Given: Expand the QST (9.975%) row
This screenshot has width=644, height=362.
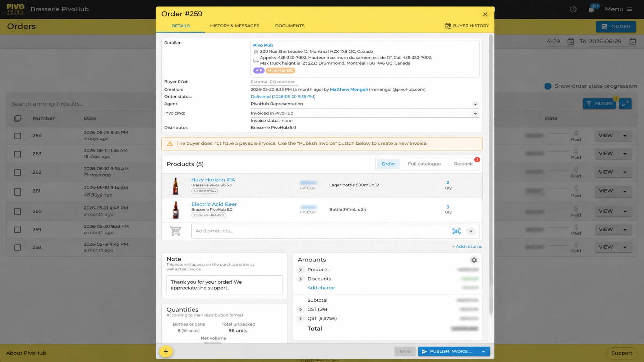Looking at the screenshot, I should (x=300, y=319).
